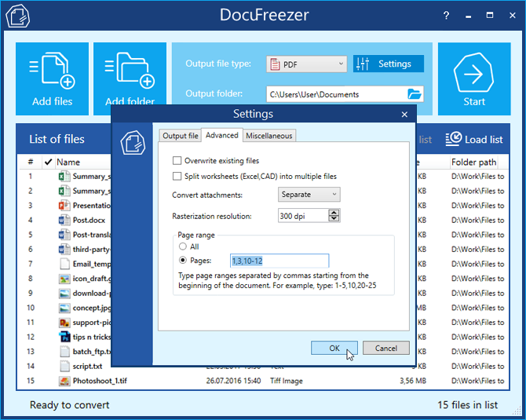The width and height of the screenshot is (526, 420).
Task: Click image icon of concept.jpg
Action: [x=64, y=308]
